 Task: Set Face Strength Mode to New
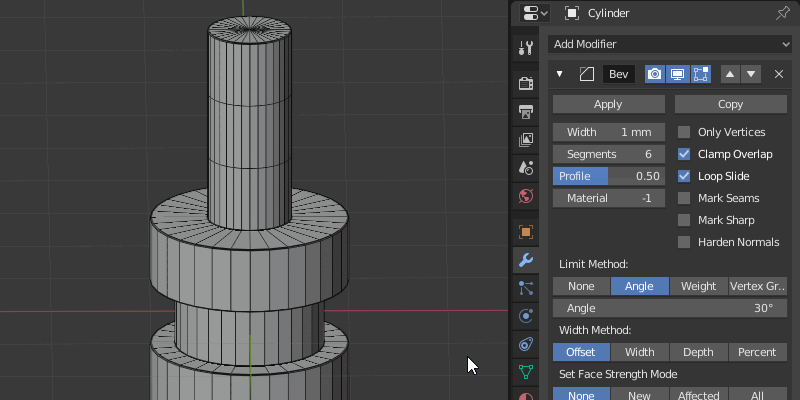tap(639, 394)
